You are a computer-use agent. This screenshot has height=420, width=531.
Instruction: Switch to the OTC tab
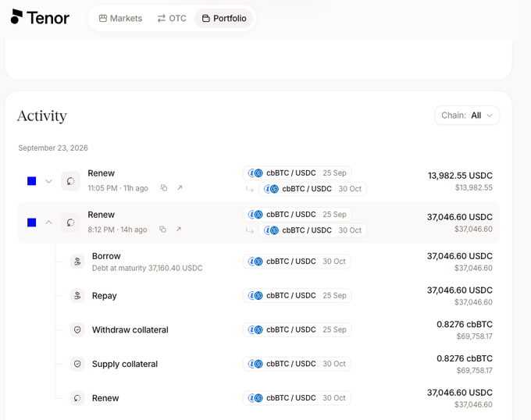172,18
